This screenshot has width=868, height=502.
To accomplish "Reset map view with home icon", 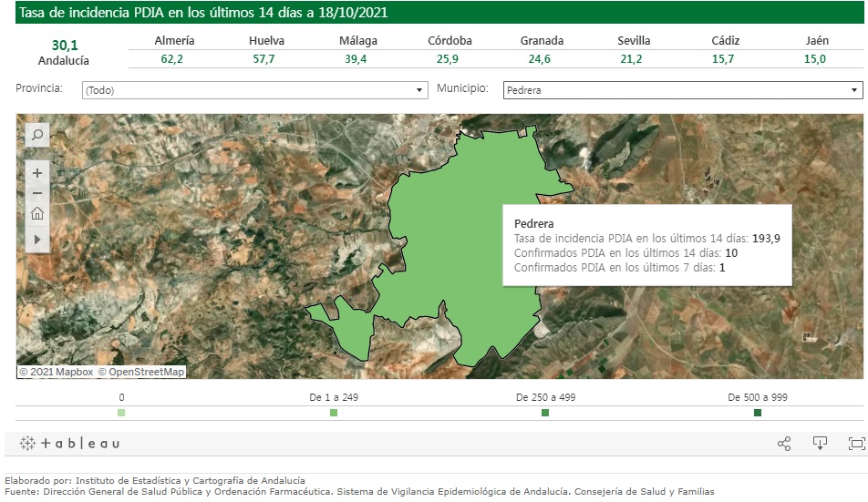I will point(37,214).
